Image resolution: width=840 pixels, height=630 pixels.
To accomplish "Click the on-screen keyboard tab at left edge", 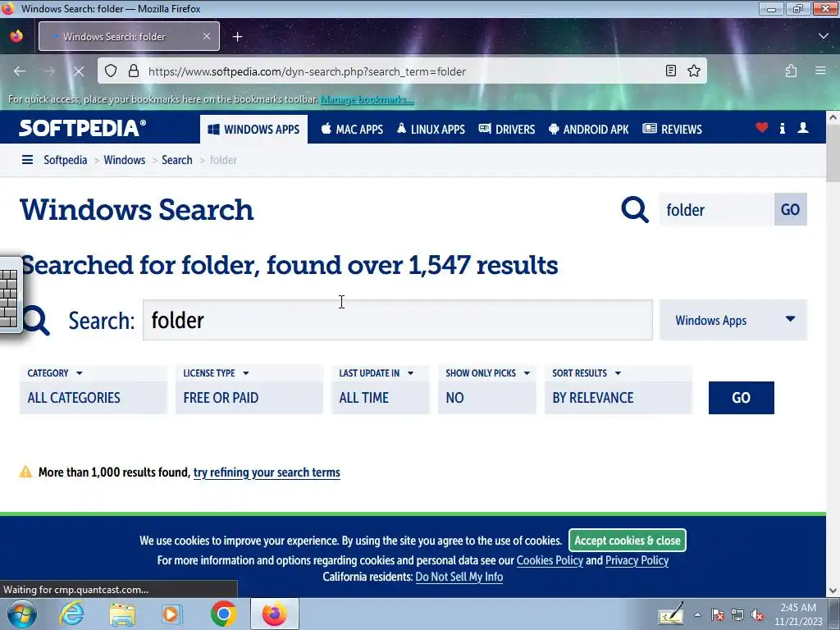I will (x=10, y=294).
